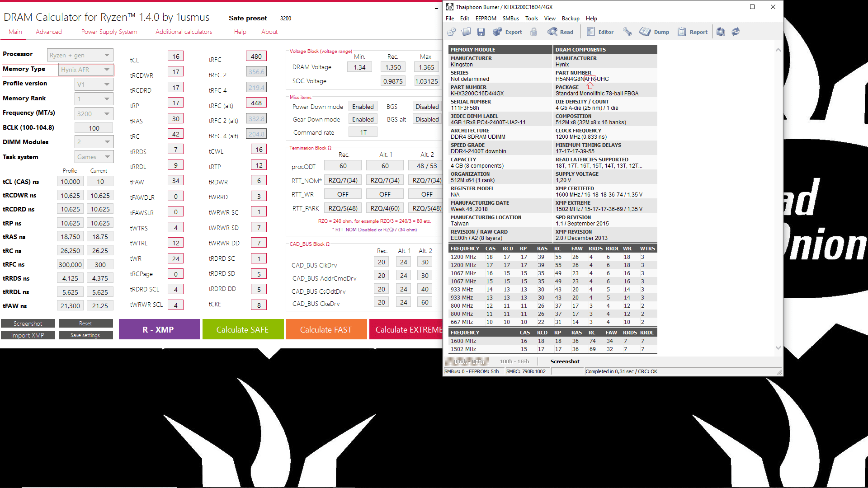The height and width of the screenshot is (488, 868).
Task: Click the Screenshot button in DRAM Calculator
Action: 28,324
